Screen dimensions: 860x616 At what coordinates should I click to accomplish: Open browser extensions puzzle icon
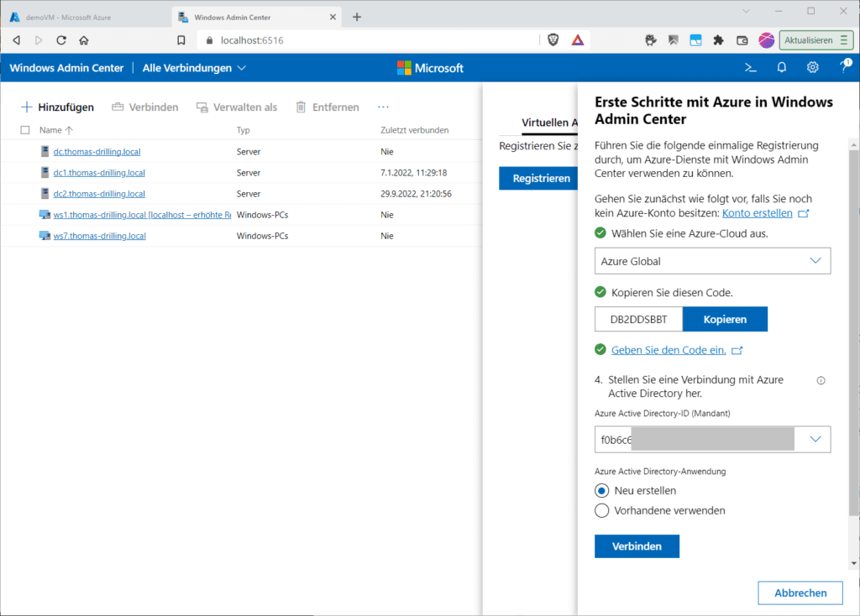718,40
